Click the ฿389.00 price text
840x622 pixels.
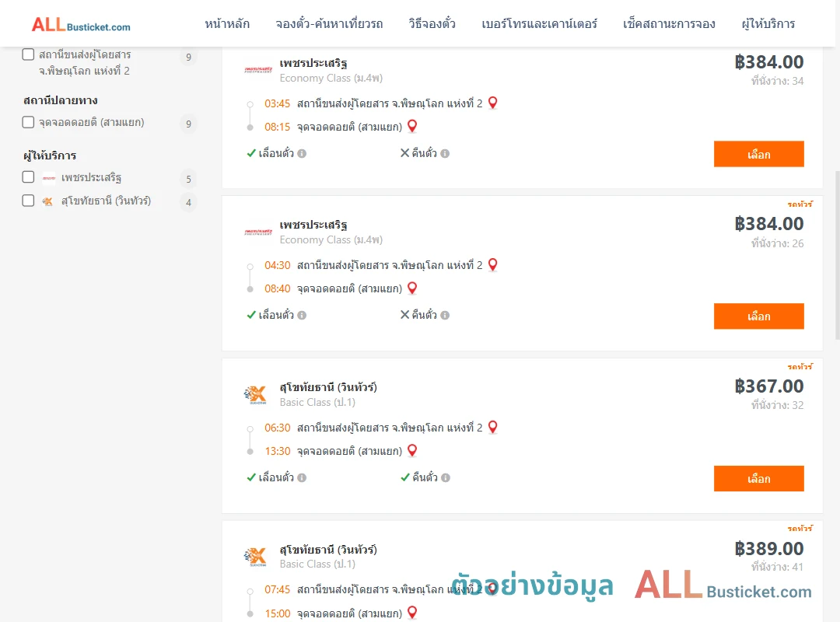(x=769, y=549)
